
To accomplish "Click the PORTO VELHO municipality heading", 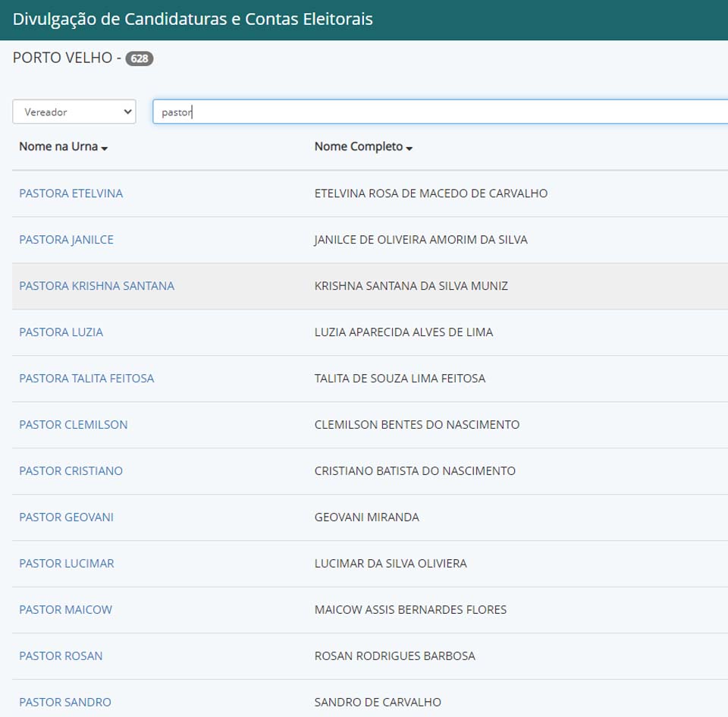I will tap(62, 58).
